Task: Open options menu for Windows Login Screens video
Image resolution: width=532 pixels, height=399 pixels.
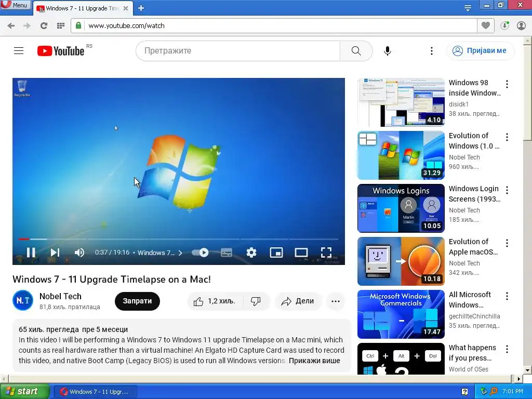Action: [x=507, y=190]
